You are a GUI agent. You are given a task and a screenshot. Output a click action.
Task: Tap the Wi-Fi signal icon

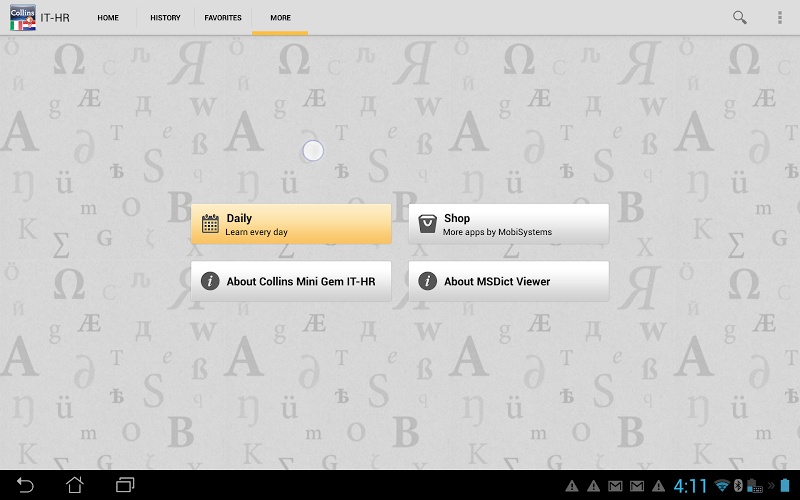coord(722,485)
